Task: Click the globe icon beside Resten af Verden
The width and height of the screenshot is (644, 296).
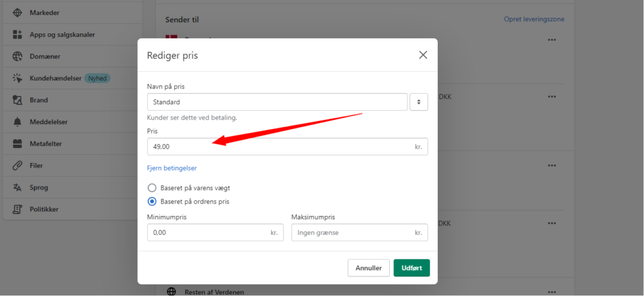Action: click(x=171, y=292)
